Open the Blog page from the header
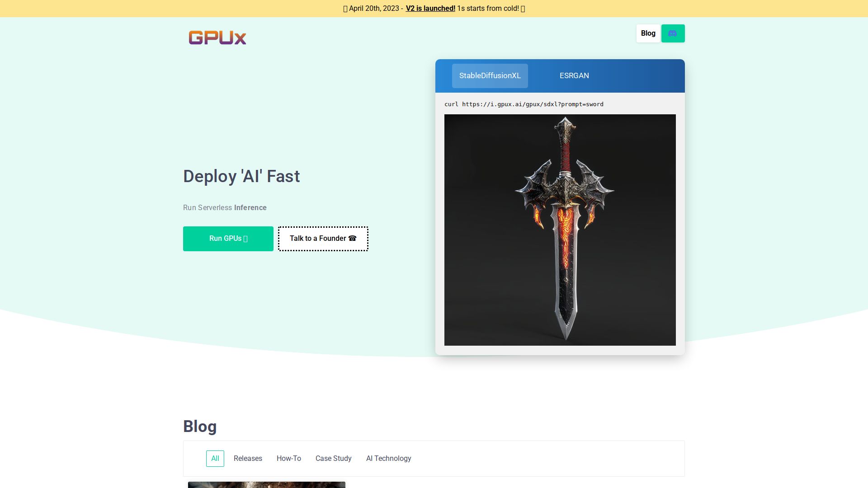Viewport: 868px width, 488px height. (x=648, y=33)
